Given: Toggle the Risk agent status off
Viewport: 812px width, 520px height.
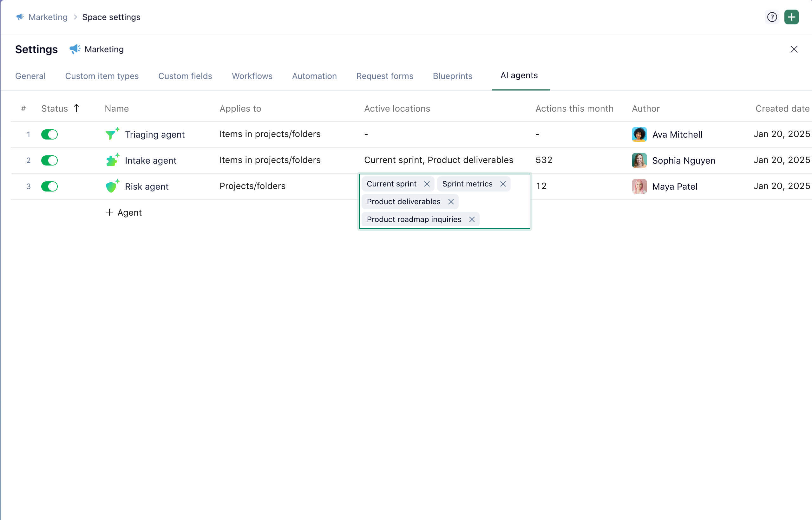Looking at the screenshot, I should click(50, 186).
